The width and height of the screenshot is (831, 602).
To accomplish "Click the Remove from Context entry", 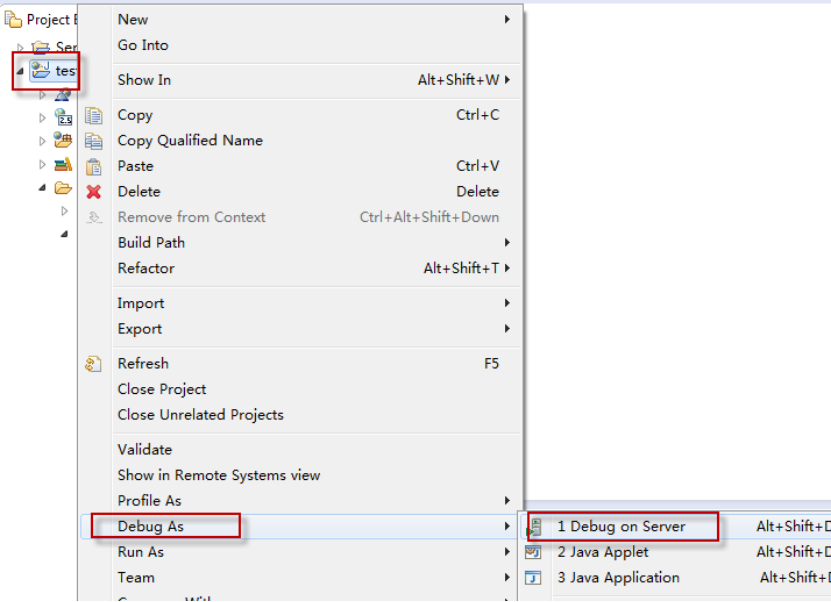I will (x=301, y=217).
